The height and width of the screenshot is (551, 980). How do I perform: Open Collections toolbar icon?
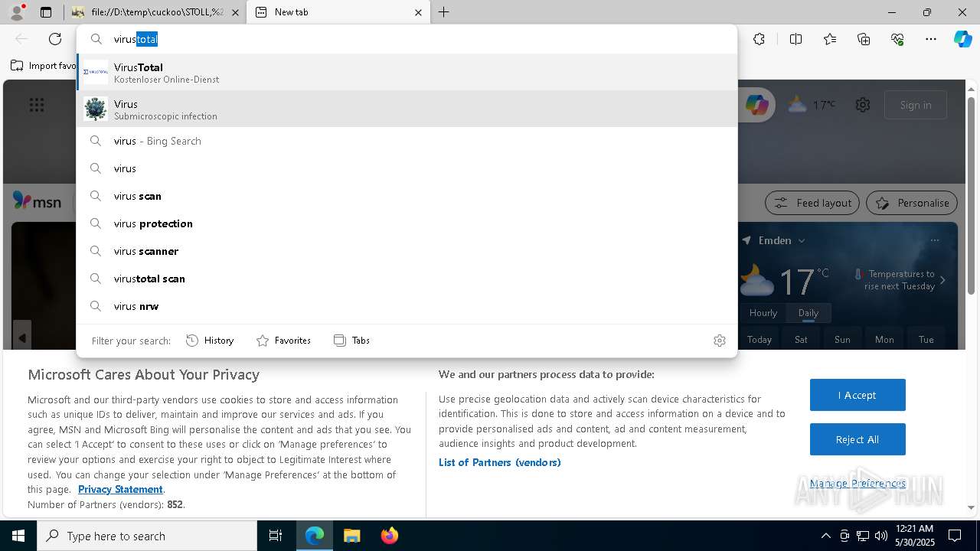(864, 39)
